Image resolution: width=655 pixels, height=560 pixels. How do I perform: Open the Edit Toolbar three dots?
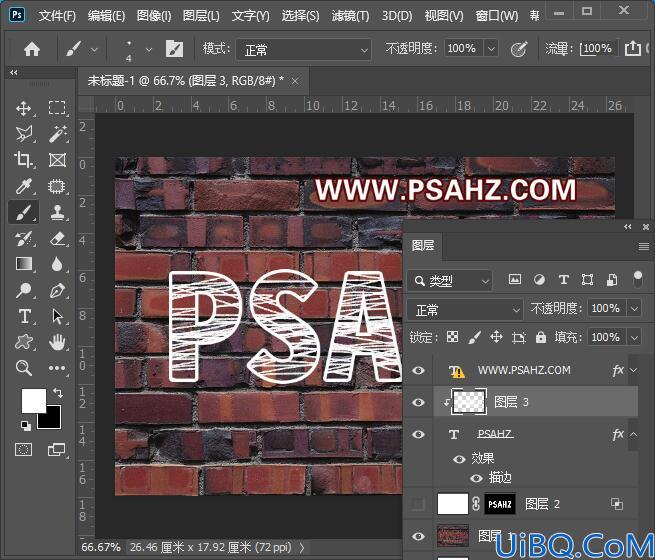57,368
